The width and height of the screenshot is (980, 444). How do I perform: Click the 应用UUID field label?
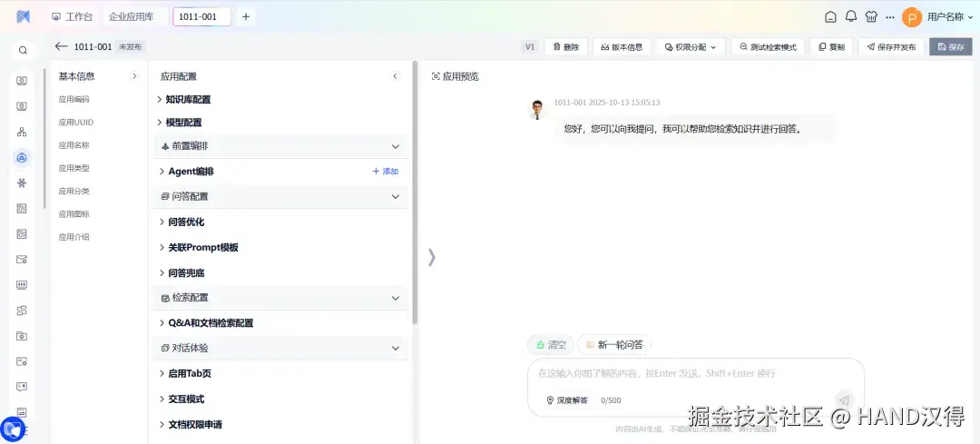75,123
